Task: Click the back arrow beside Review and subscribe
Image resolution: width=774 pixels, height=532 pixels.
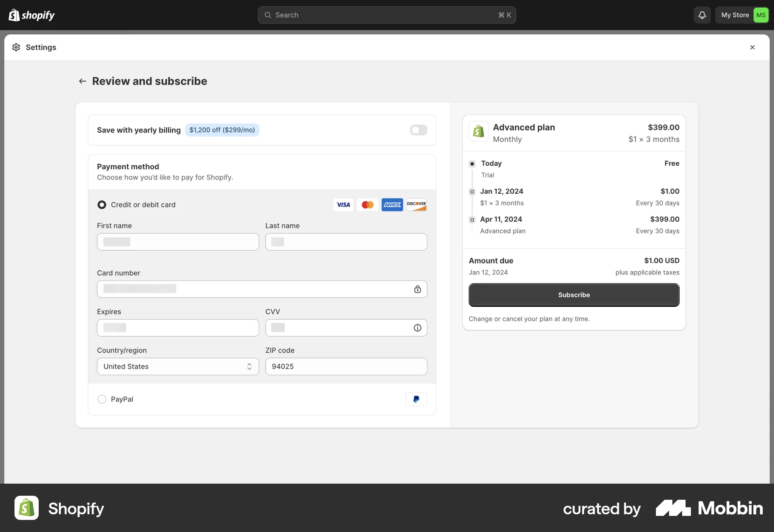Action: (x=82, y=81)
